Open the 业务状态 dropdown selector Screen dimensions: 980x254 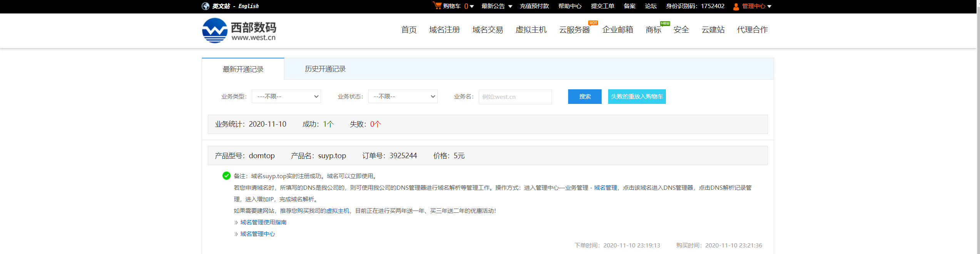(x=403, y=97)
